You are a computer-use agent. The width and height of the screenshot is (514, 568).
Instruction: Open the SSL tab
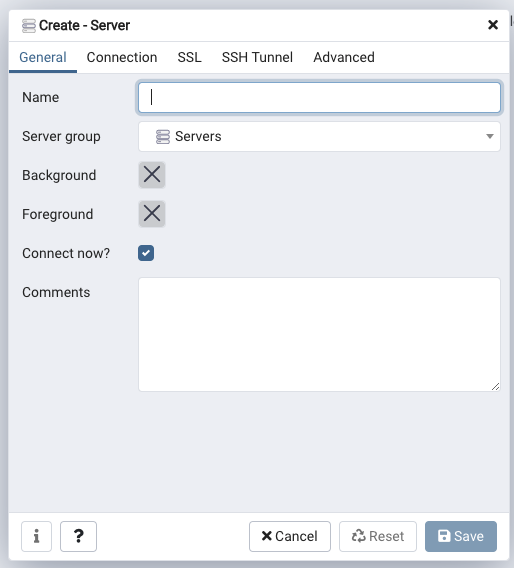189,57
